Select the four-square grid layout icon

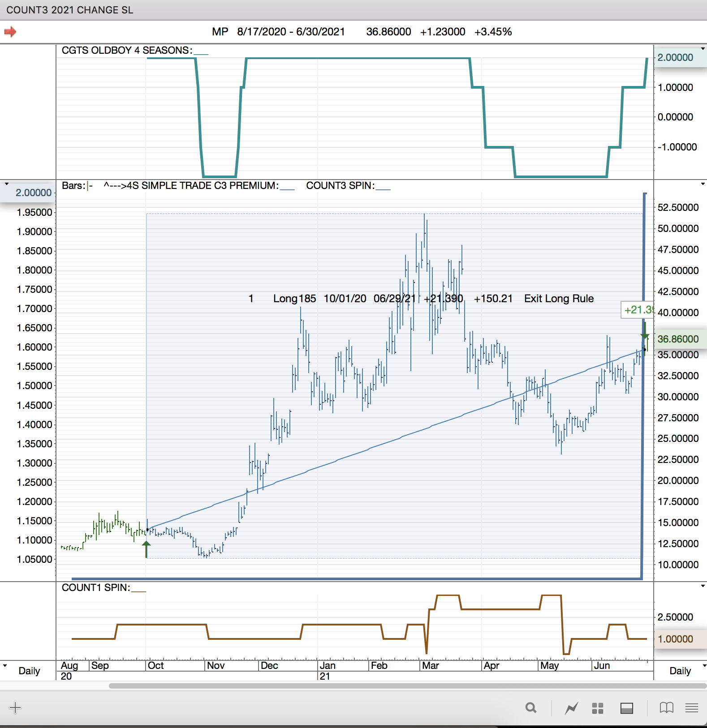tap(598, 708)
